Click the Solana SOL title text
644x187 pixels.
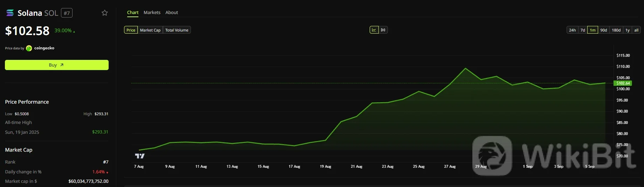pos(38,13)
